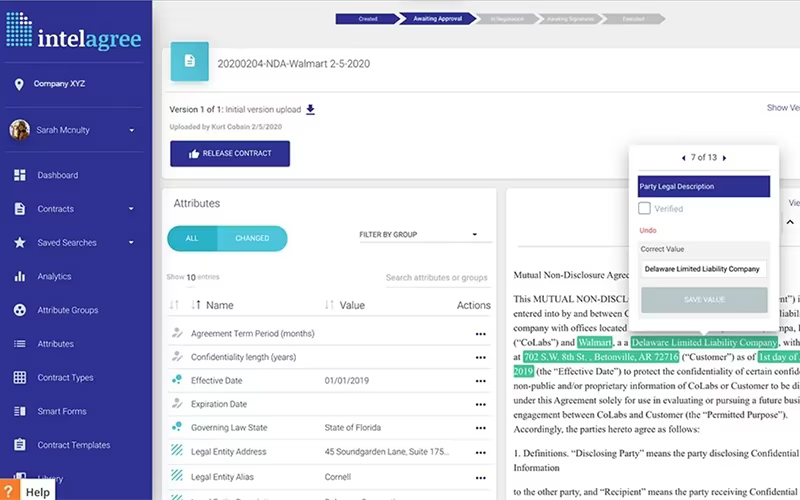Screen dimensions: 800x500
Task: Click the Show Versions link
Action: pyautogui.click(x=783, y=108)
